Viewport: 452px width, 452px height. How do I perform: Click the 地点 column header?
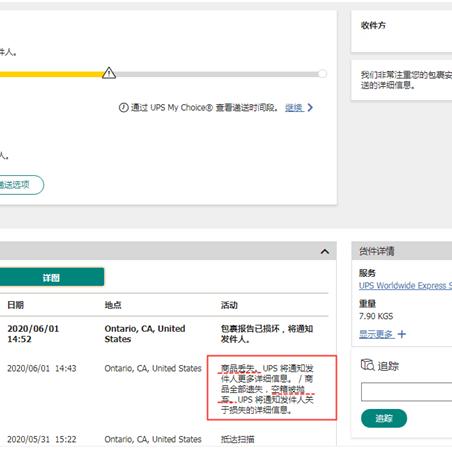tap(113, 305)
